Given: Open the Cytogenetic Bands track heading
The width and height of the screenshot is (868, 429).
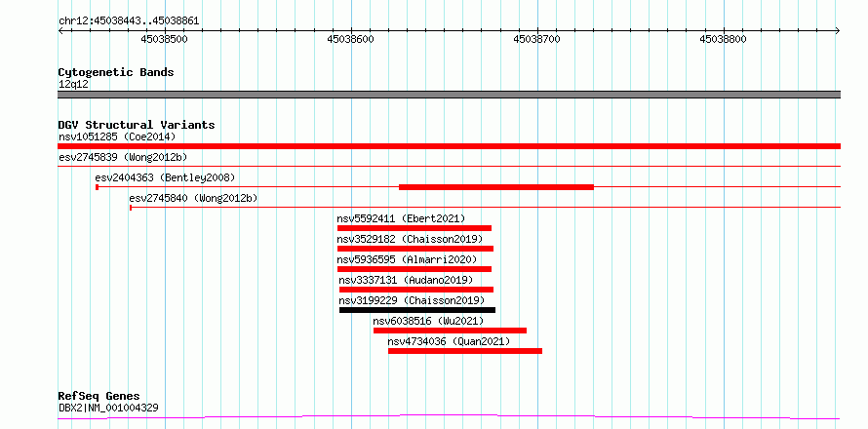Looking at the screenshot, I should 116,72.
